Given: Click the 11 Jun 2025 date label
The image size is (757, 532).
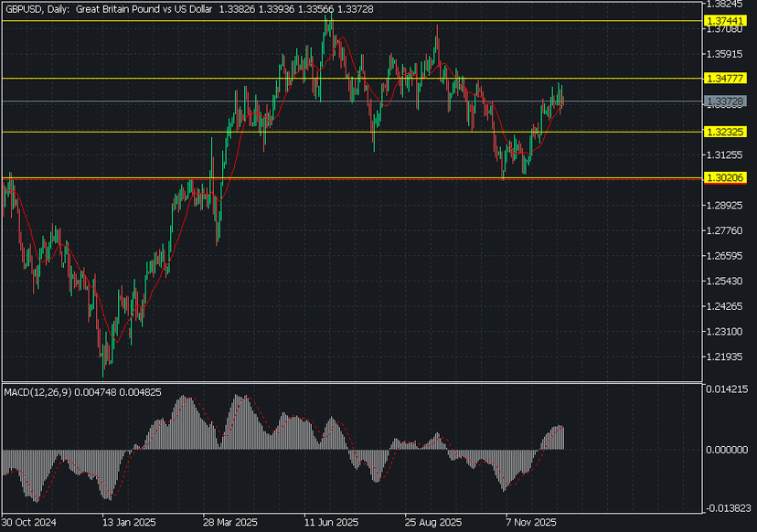Looking at the screenshot, I should (331, 524).
